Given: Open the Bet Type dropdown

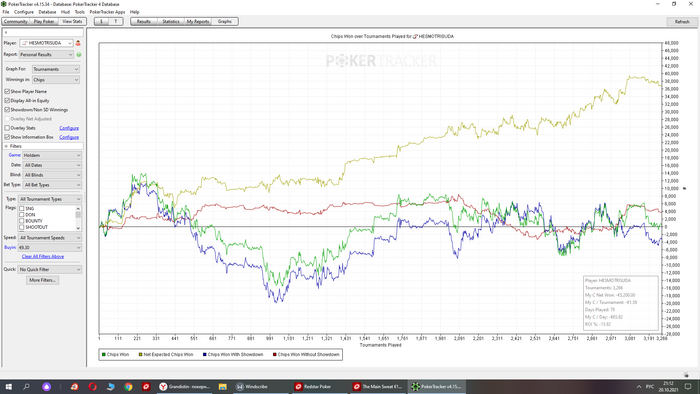Looking at the screenshot, I should pos(52,185).
